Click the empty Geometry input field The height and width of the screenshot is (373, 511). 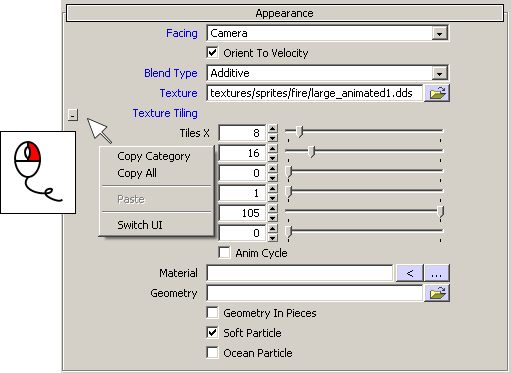point(314,293)
